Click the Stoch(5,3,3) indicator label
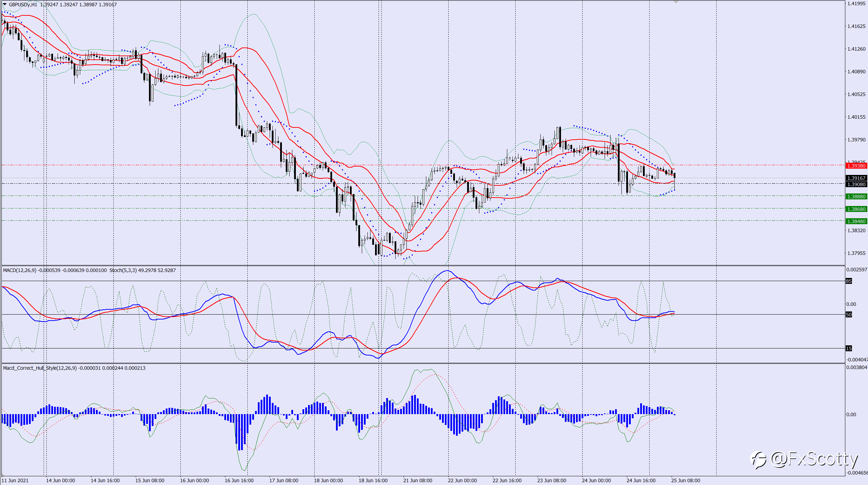868x485 pixels. (x=123, y=270)
